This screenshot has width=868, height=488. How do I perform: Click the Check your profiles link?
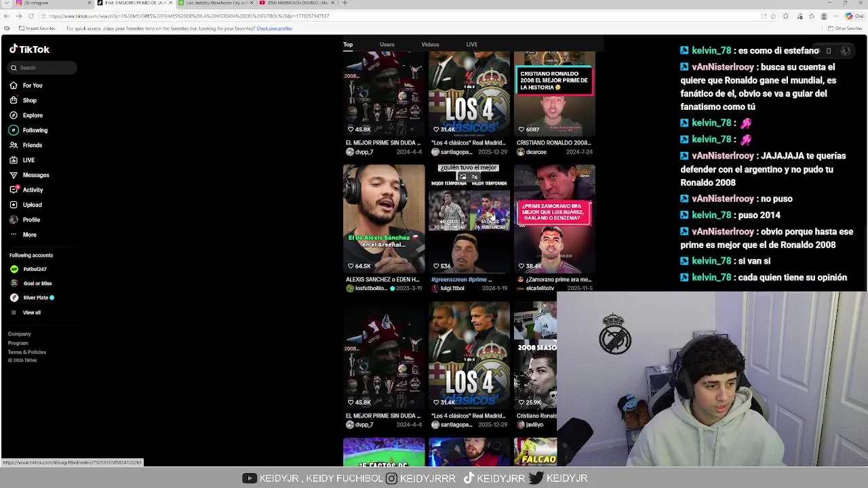(x=274, y=28)
